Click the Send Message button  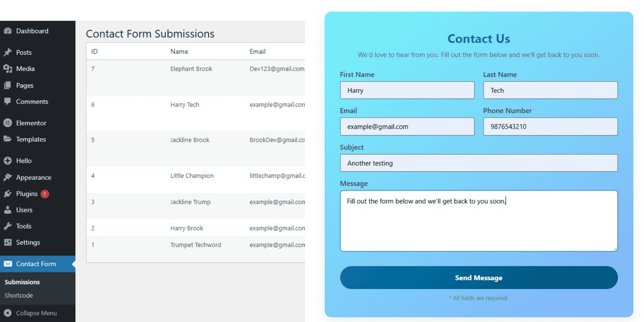tap(478, 277)
